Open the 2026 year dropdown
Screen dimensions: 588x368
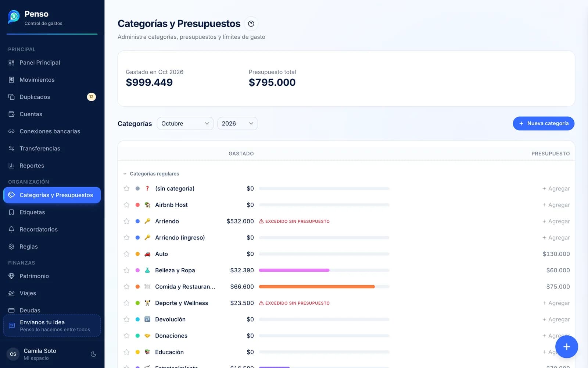[237, 124]
